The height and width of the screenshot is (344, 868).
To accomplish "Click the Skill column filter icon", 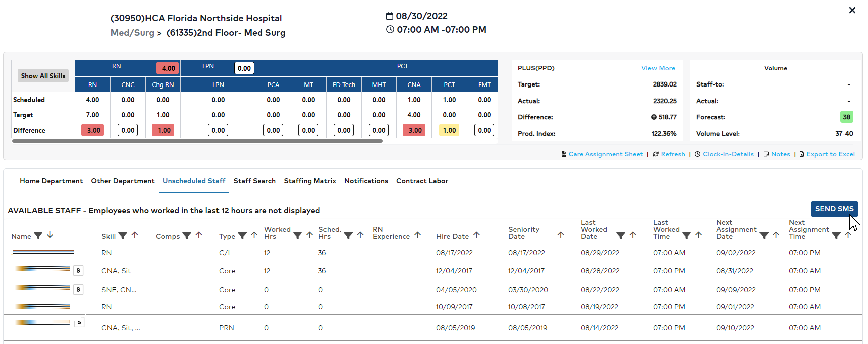I will [123, 235].
